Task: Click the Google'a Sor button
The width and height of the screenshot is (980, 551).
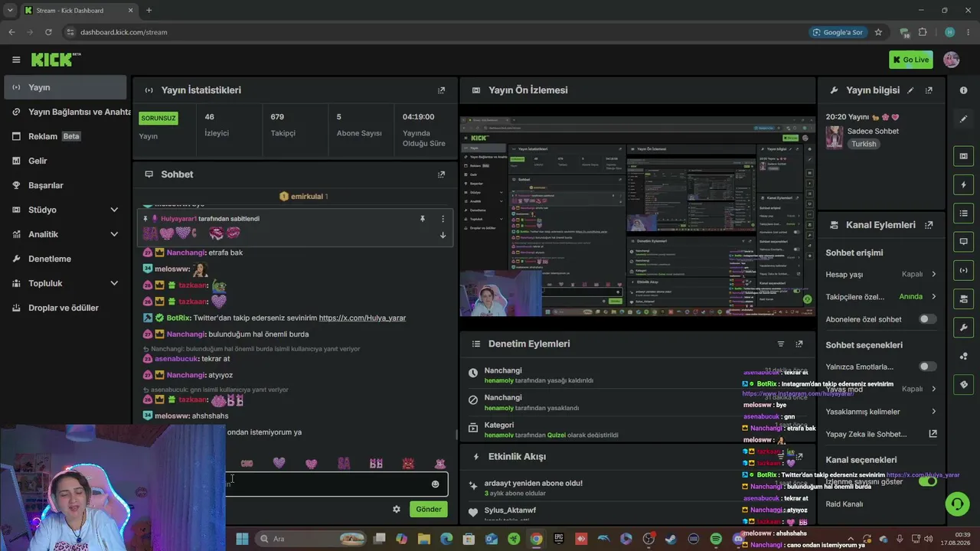Action: click(837, 32)
